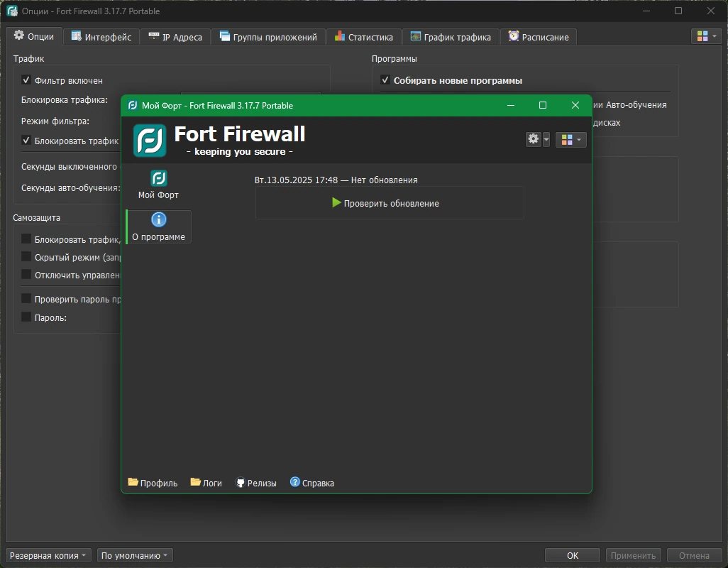Expand the По умолчанию dropdown
The width and height of the screenshot is (728, 568).
(135, 555)
